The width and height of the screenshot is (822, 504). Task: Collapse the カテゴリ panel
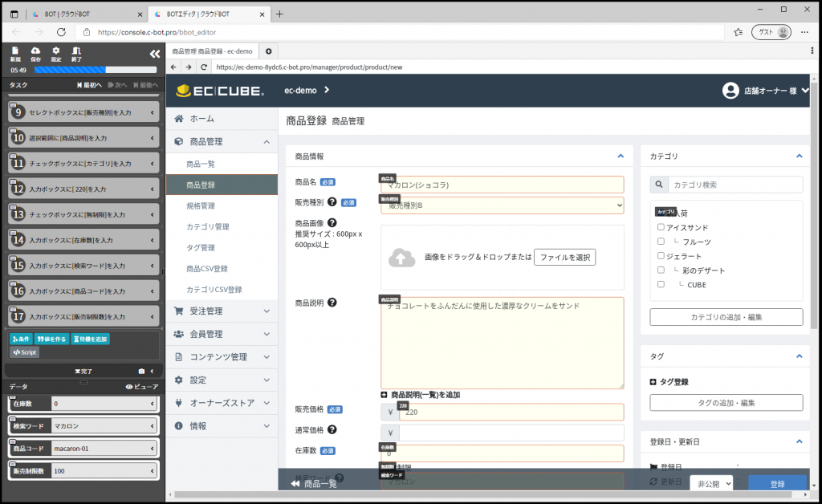coord(799,156)
